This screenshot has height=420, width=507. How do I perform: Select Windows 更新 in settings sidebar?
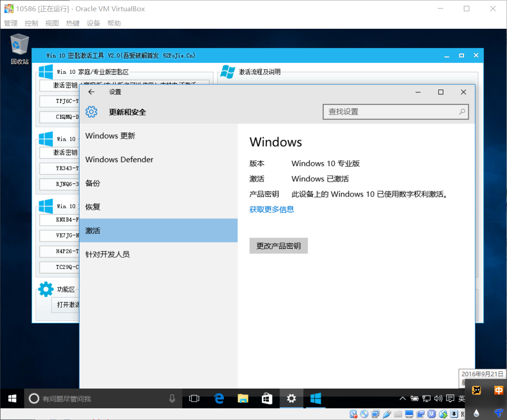tap(158, 135)
